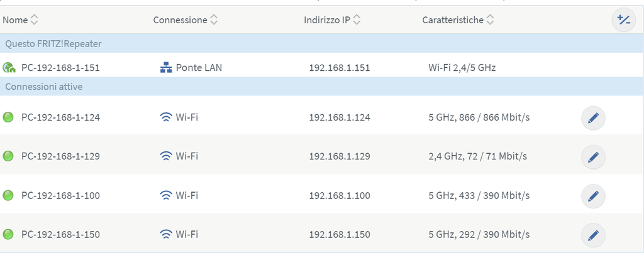Click the IP address 192.168.1.100
Image resolution: width=644 pixels, height=253 pixels.
[x=340, y=196]
